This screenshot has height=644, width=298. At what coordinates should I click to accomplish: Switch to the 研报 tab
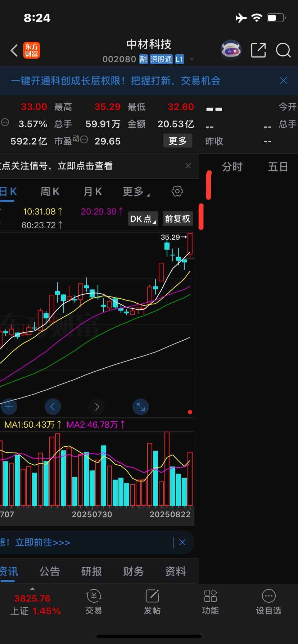pos(91,571)
